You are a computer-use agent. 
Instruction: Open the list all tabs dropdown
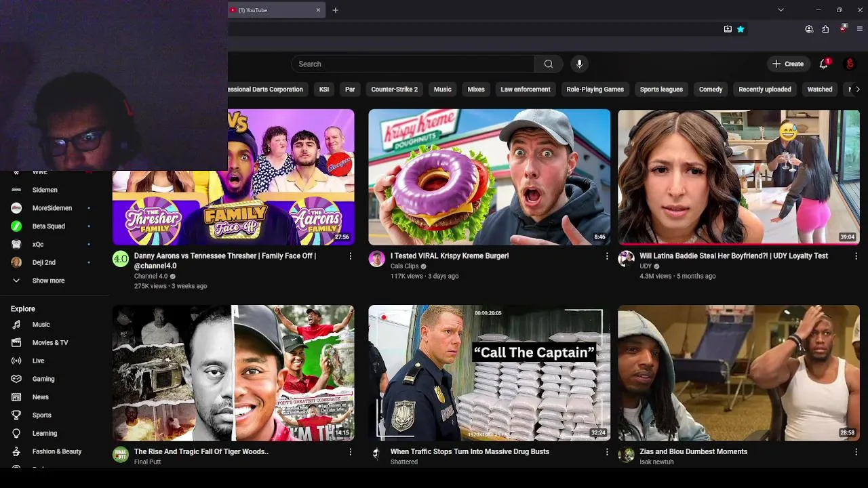coord(781,10)
